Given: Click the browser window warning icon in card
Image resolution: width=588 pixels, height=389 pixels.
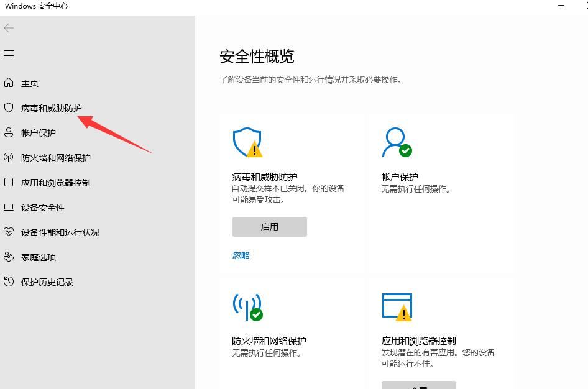Looking at the screenshot, I should coord(397,308).
